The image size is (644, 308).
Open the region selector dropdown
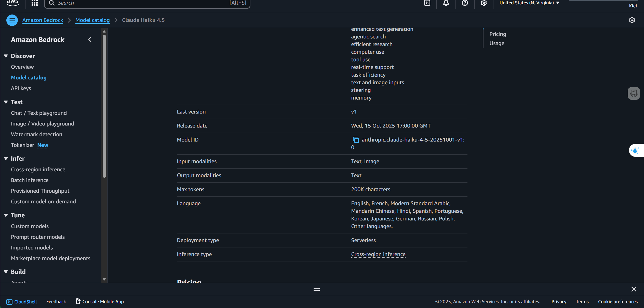529,3
